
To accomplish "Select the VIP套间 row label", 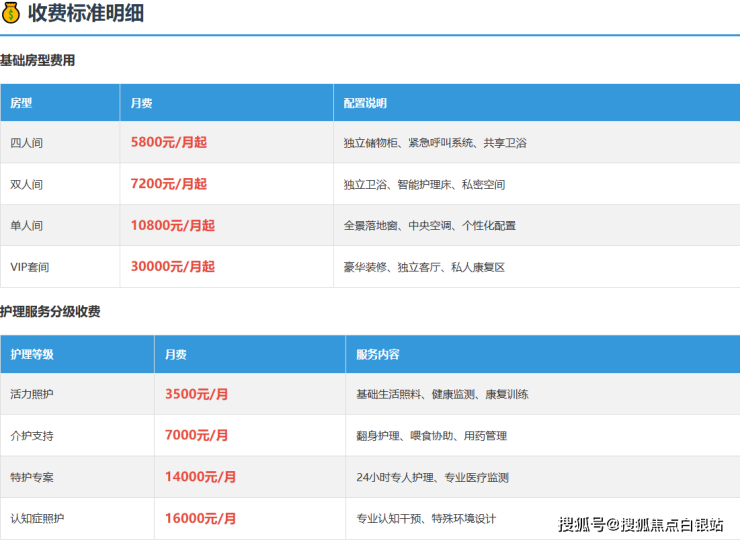I will 30,267.
